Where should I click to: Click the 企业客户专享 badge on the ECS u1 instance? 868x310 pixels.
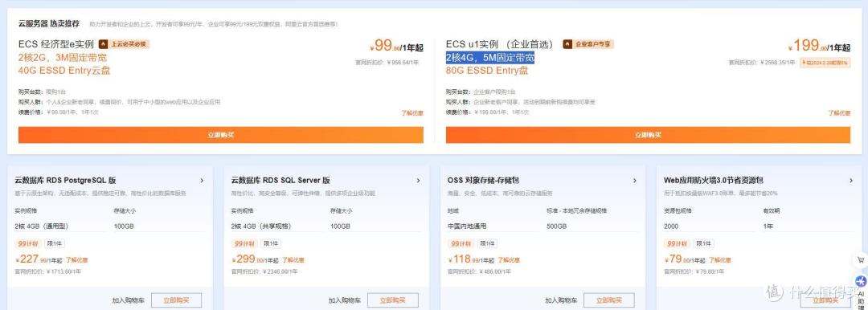[588, 44]
